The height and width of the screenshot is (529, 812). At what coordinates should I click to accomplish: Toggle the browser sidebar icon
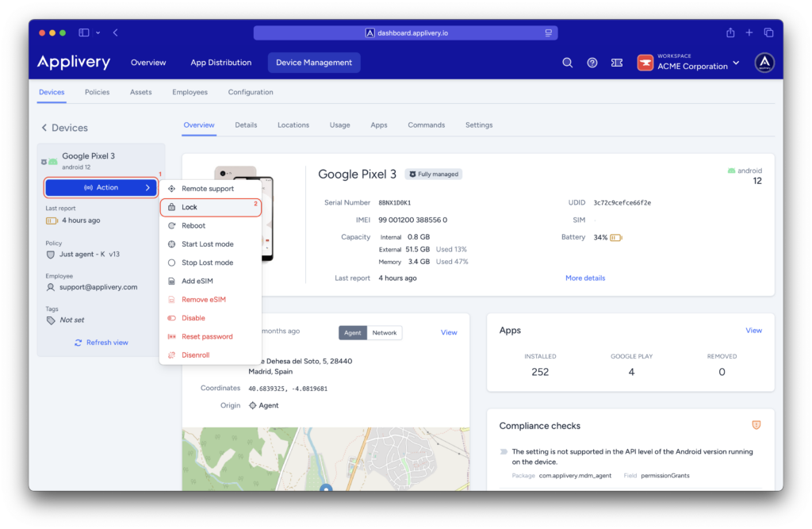pyautogui.click(x=84, y=33)
